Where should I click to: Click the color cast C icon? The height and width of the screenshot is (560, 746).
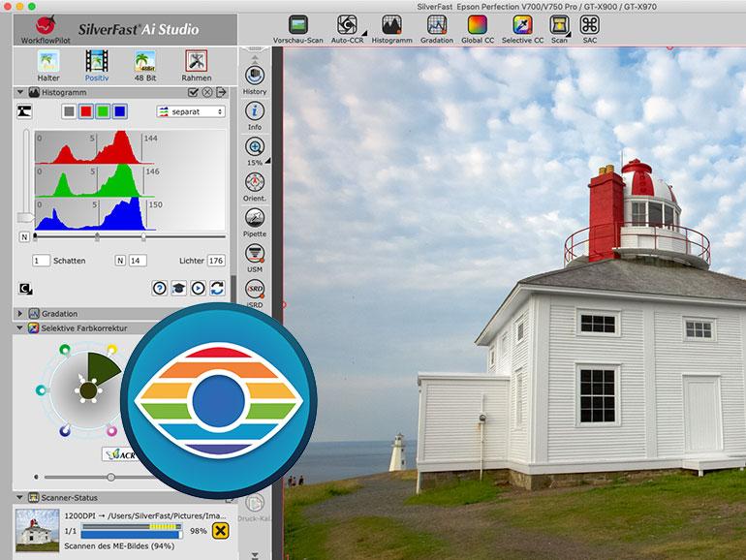point(25,289)
